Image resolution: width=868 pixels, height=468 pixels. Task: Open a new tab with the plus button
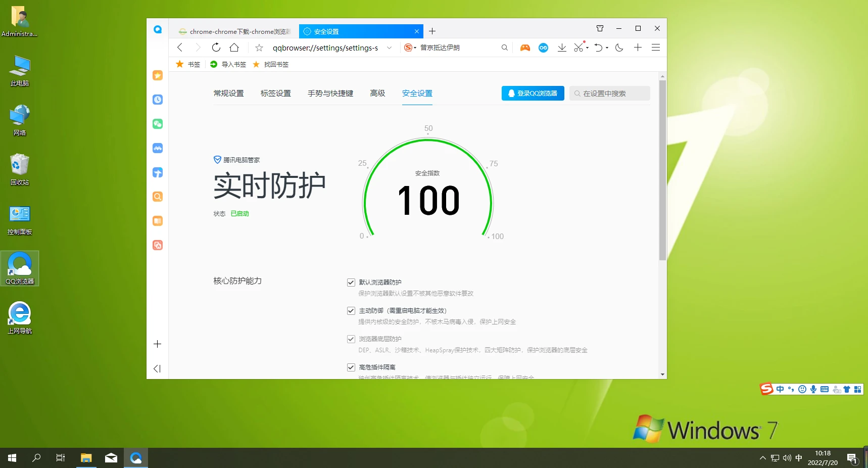[432, 31]
